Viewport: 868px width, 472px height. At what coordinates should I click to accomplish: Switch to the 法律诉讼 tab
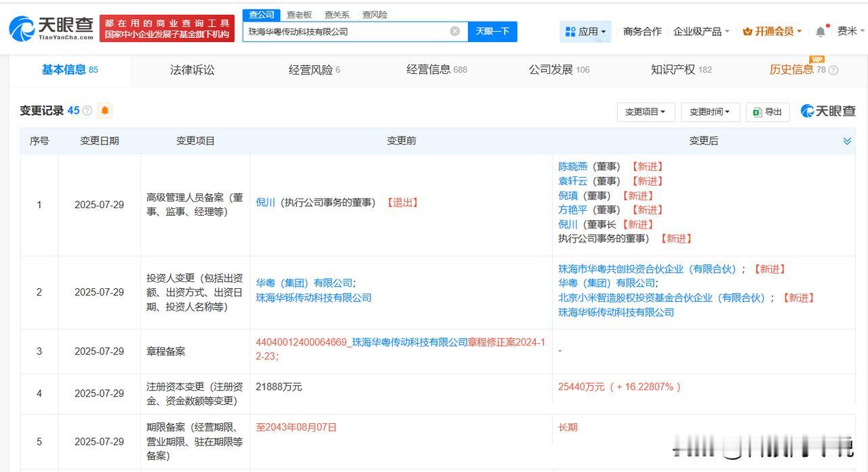point(192,70)
